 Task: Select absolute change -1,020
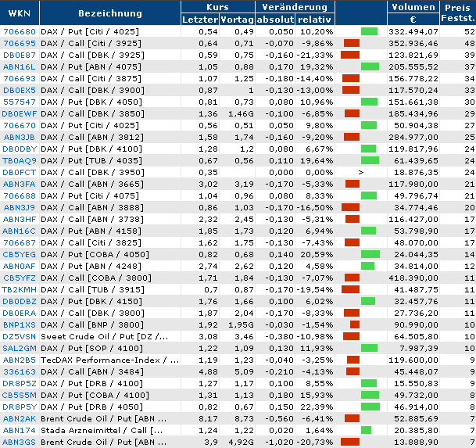coord(279,443)
